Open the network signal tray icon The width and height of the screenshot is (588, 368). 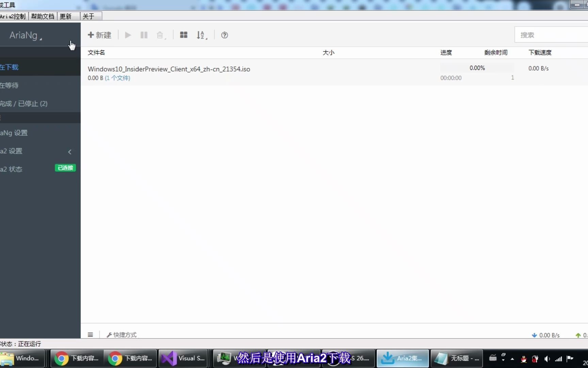pyautogui.click(x=558, y=359)
